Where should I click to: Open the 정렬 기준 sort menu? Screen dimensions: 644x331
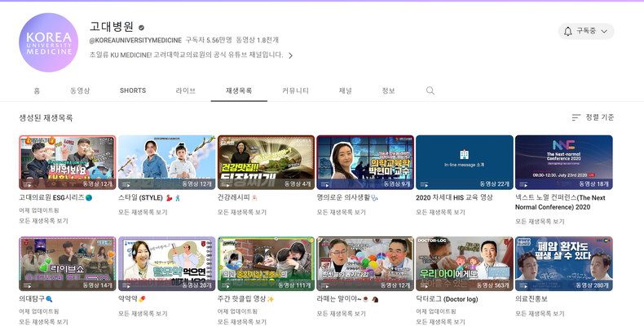[593, 117]
